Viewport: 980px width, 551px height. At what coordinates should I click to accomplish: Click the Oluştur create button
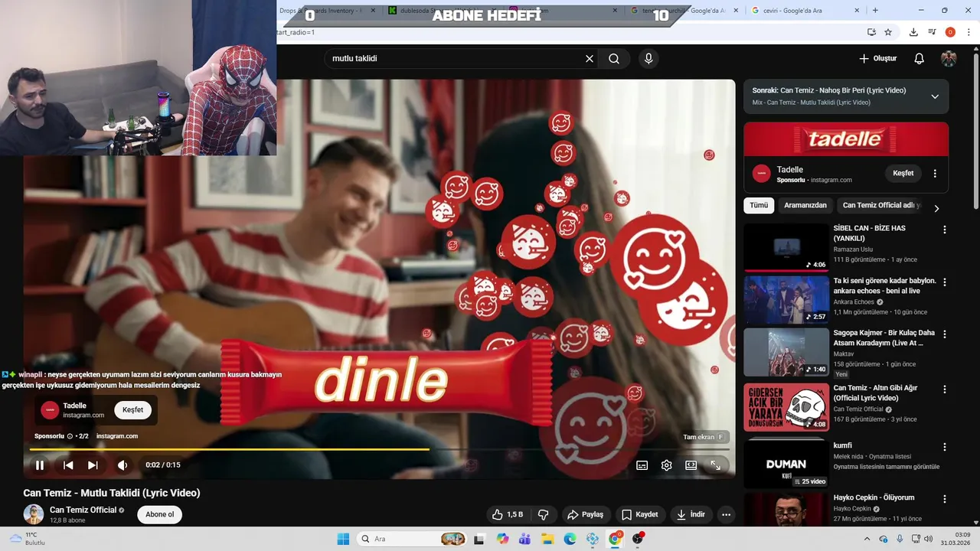pos(877,59)
